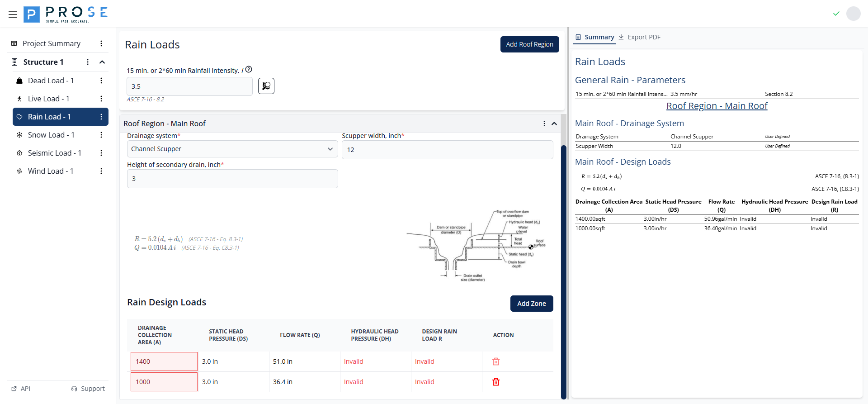Open Structure 1 options menu
Image resolution: width=868 pixels, height=404 pixels.
tap(88, 62)
